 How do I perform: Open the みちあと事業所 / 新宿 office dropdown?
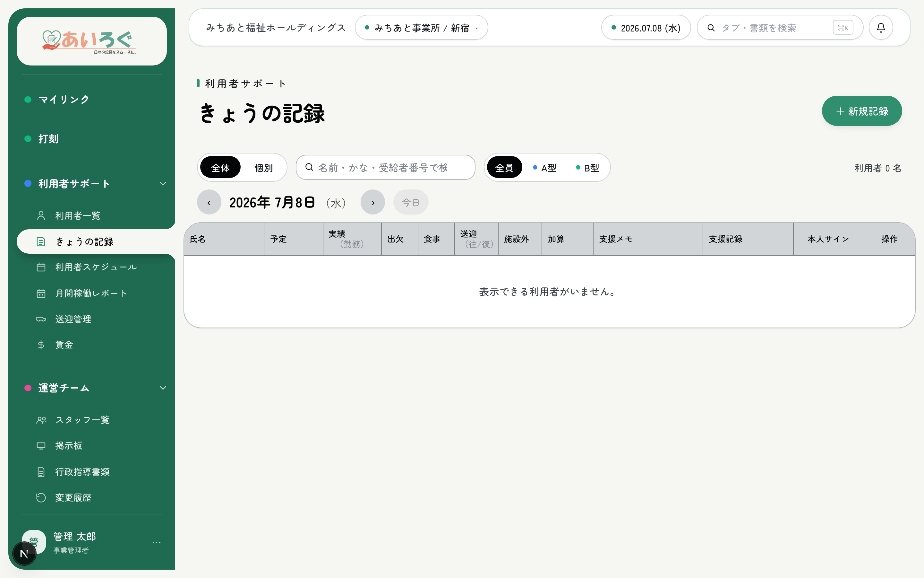[421, 28]
